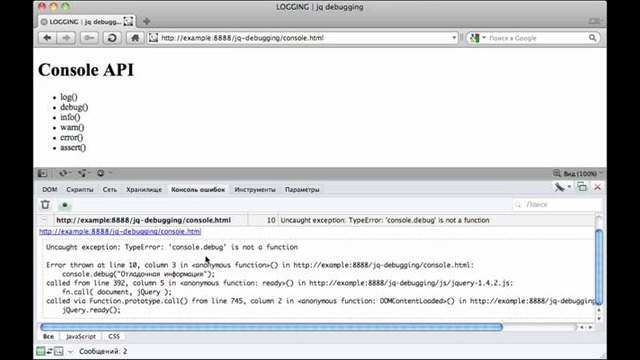Open the status bar small arrow dropdown
The width and height of the screenshot is (640, 360).
70,351
